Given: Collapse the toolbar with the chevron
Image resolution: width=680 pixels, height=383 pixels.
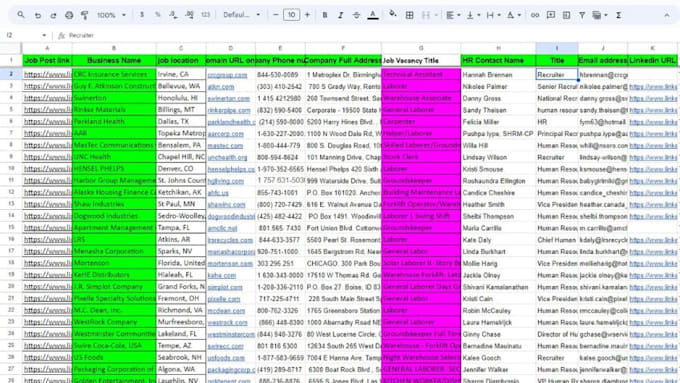Looking at the screenshot, I should tap(667, 15).
